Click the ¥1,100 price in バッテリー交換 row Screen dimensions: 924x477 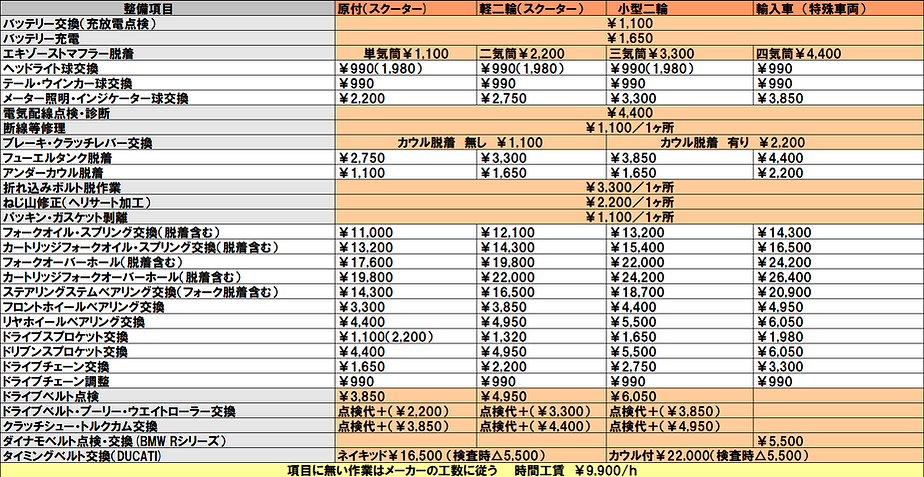pyautogui.click(x=629, y=24)
